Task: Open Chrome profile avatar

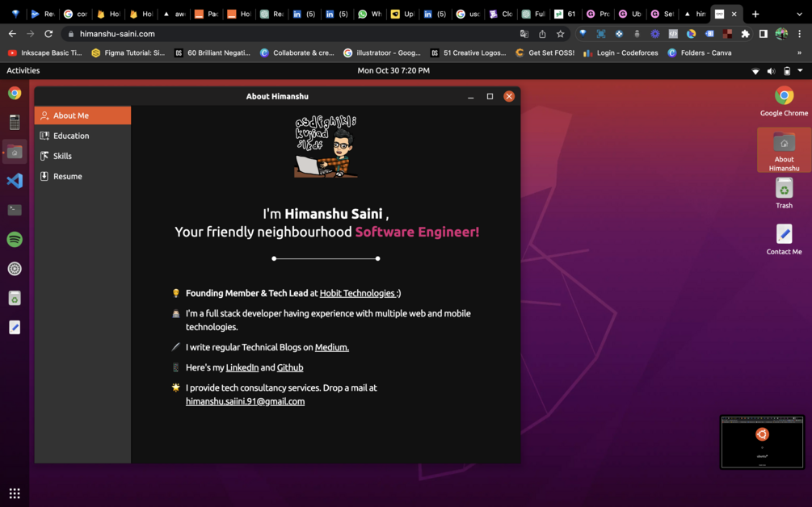Action: coord(781,34)
